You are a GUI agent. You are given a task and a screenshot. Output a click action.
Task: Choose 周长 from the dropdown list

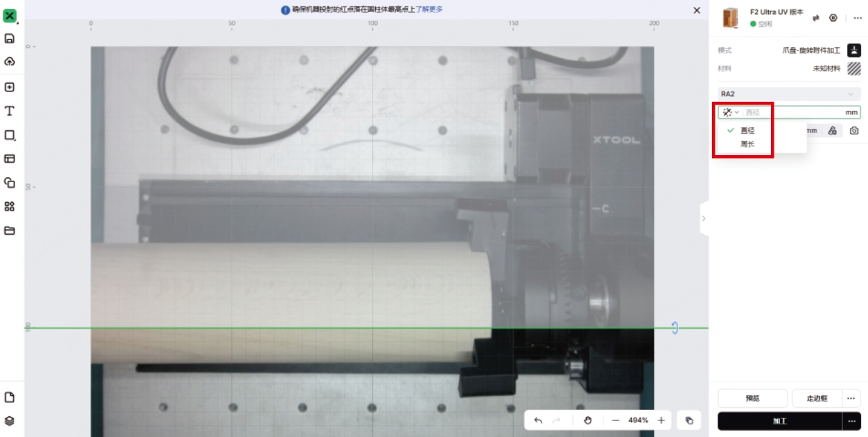click(747, 145)
